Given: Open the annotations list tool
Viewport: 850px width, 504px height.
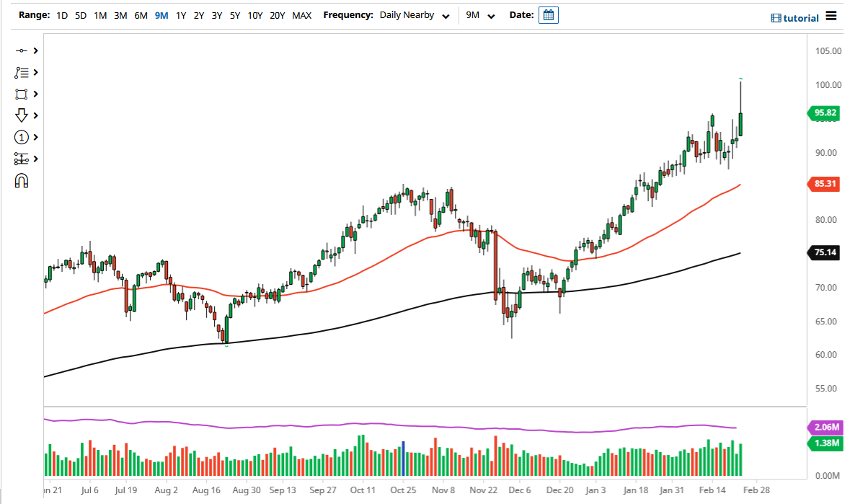Looking at the screenshot, I should [22, 72].
